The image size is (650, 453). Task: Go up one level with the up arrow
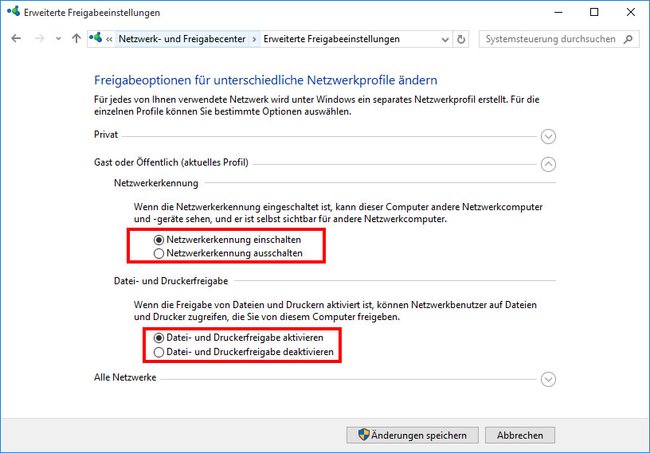coord(76,39)
